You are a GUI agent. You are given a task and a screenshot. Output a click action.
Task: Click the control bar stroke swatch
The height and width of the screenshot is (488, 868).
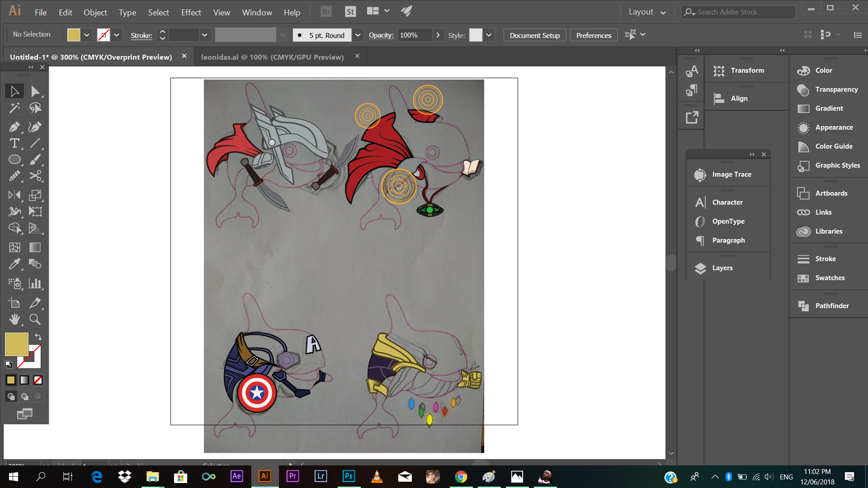click(104, 35)
